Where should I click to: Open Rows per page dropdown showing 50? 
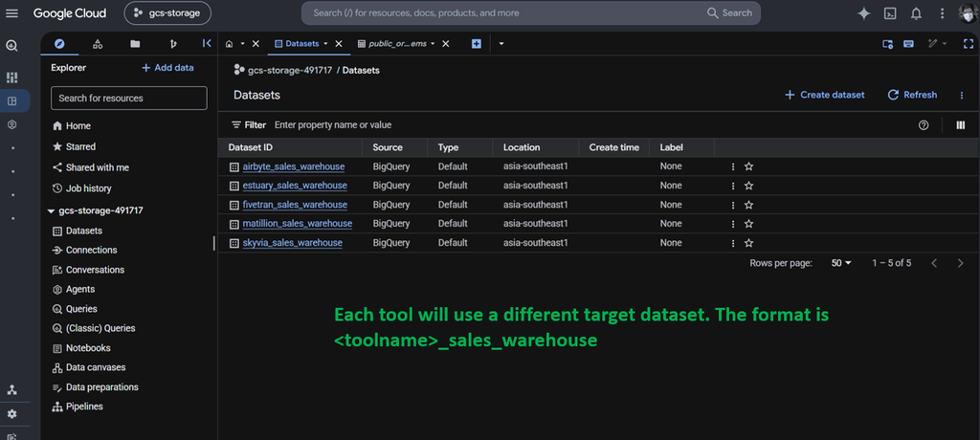(x=841, y=263)
